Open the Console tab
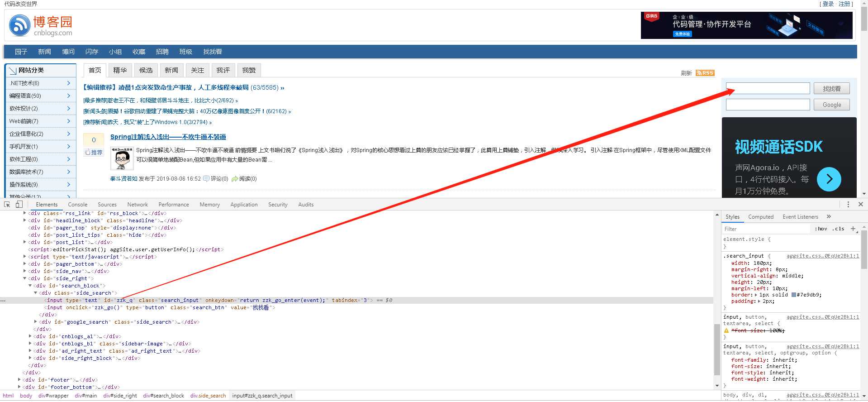 [x=77, y=205]
